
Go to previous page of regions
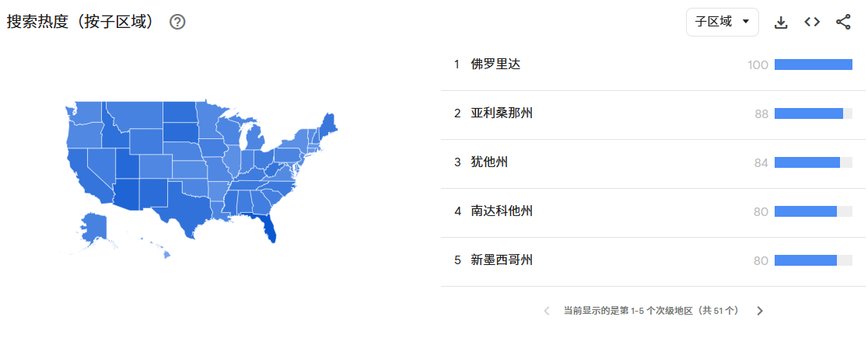(x=546, y=311)
